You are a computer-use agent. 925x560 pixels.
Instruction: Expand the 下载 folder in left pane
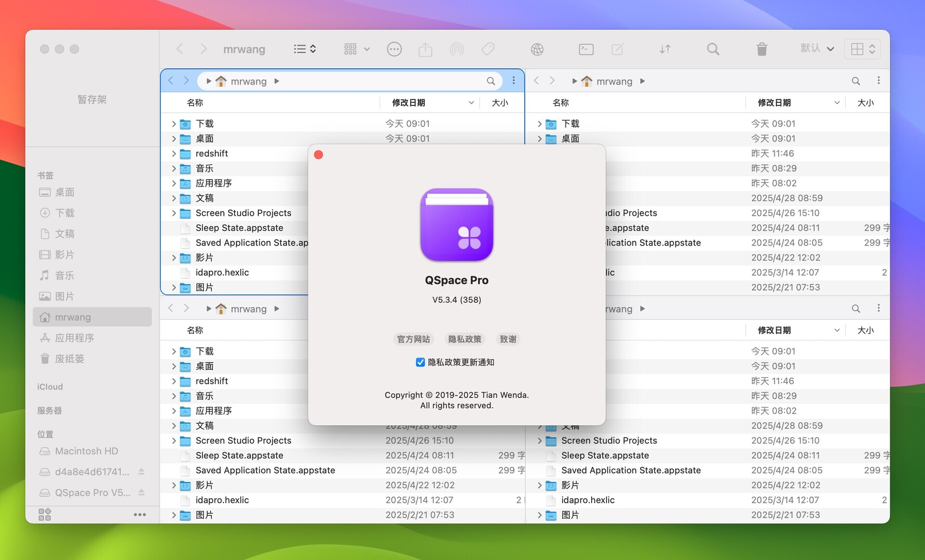[173, 123]
